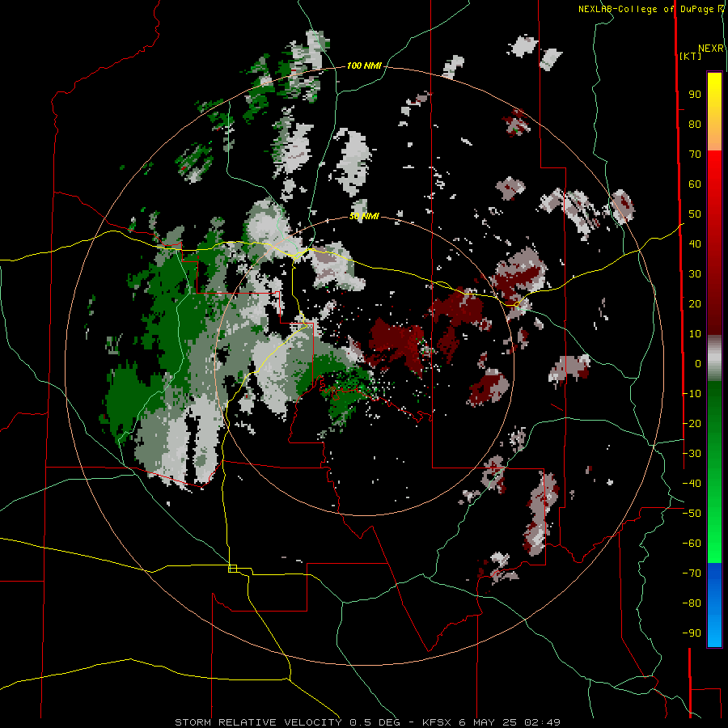Click the positive 10 scale label
Image resolution: width=728 pixels, height=728 pixels.
[695, 334]
